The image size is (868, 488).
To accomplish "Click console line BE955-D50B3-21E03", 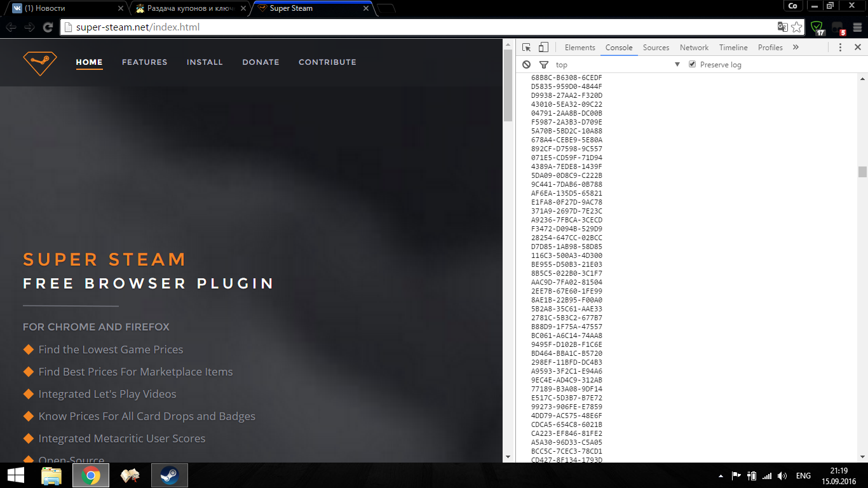I will pos(567,264).
